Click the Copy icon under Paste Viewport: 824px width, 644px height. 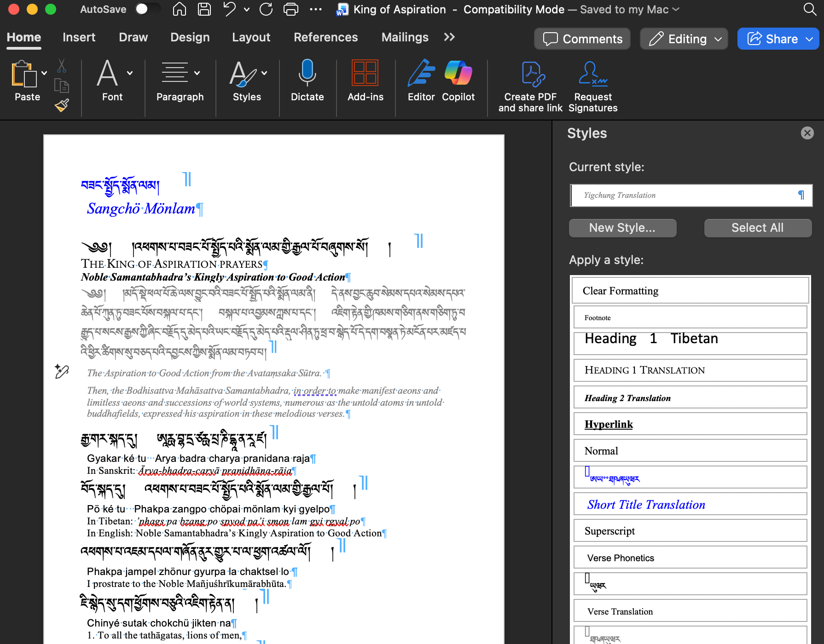click(x=62, y=85)
